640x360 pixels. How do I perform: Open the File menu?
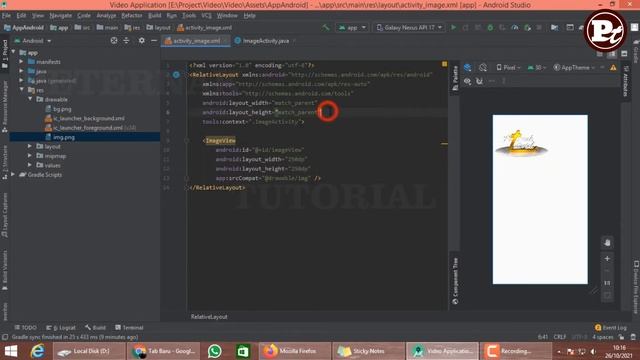7,16
